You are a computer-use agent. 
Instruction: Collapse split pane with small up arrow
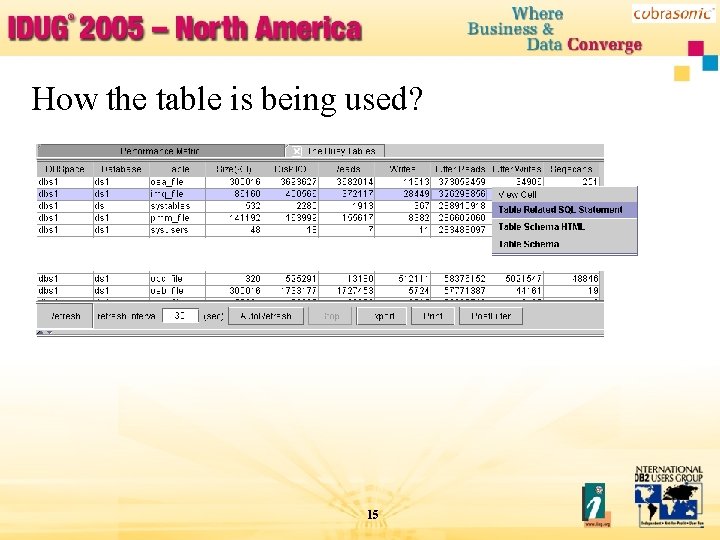click(x=40, y=332)
